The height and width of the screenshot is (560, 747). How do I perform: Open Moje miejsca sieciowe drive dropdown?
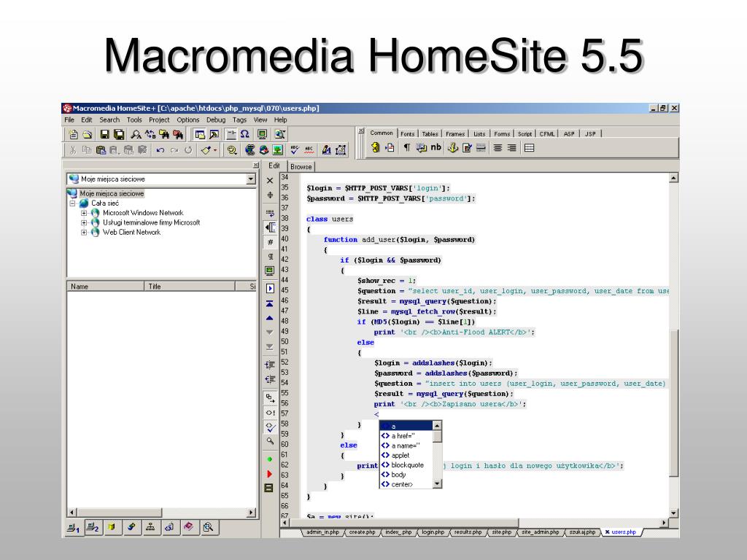pyautogui.click(x=251, y=179)
